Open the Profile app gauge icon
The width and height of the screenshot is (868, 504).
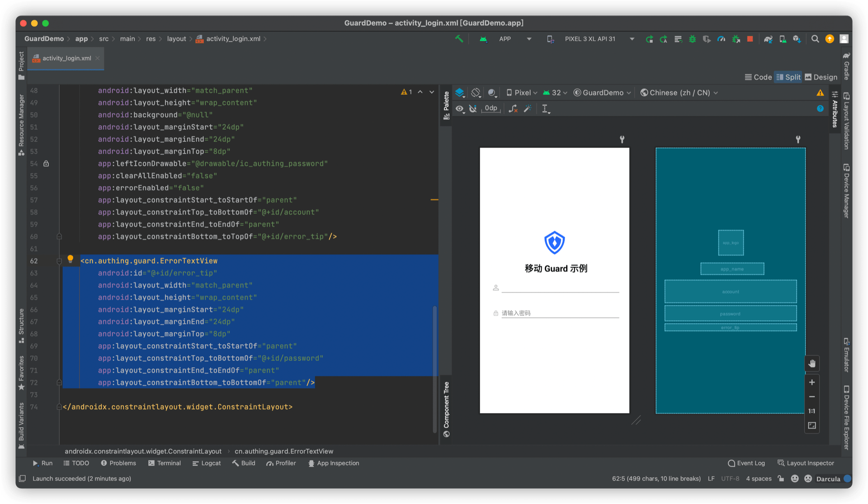[x=721, y=39]
